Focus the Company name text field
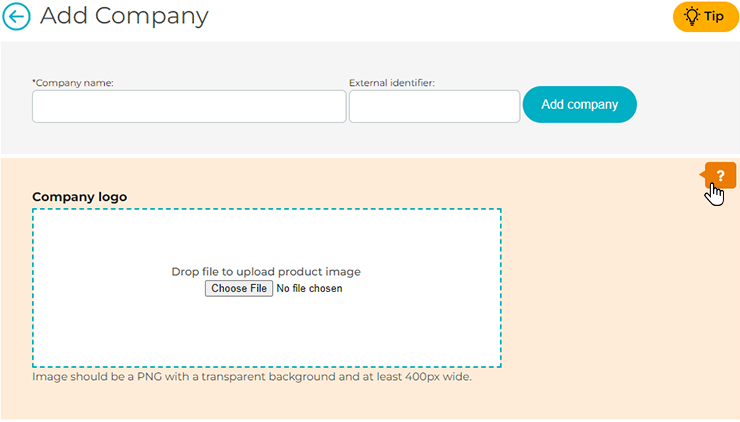The width and height of the screenshot is (740, 422). point(189,106)
